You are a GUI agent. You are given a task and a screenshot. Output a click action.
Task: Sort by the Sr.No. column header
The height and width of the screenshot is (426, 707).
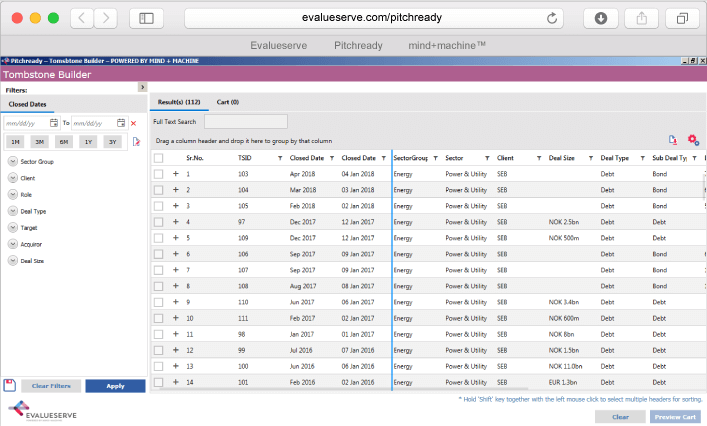click(x=195, y=158)
